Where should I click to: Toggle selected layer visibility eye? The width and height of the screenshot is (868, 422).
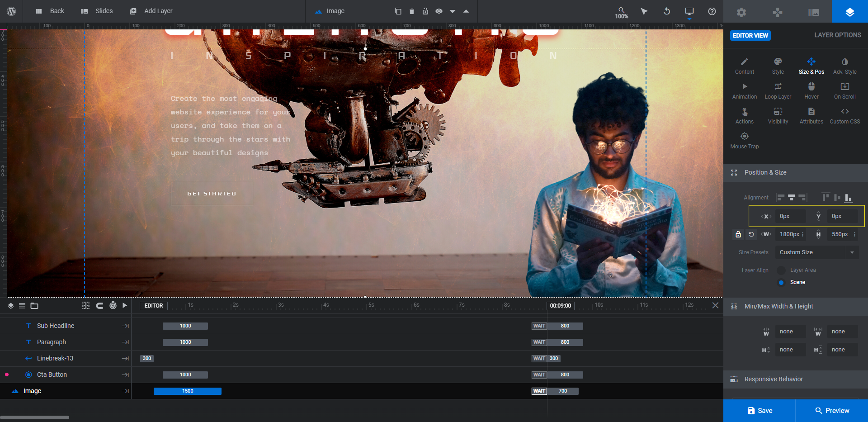439,11
